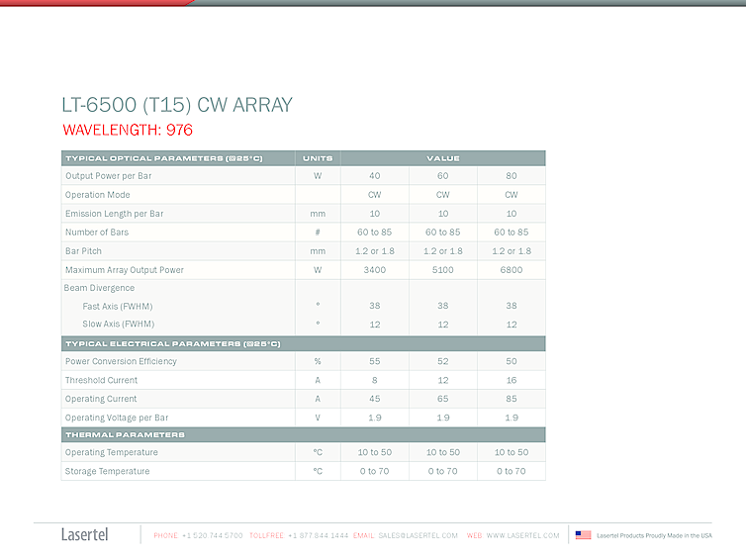The image size is (746, 560).
Task: Open the SALES@LASERTEL.COM email link
Action: click(x=418, y=535)
